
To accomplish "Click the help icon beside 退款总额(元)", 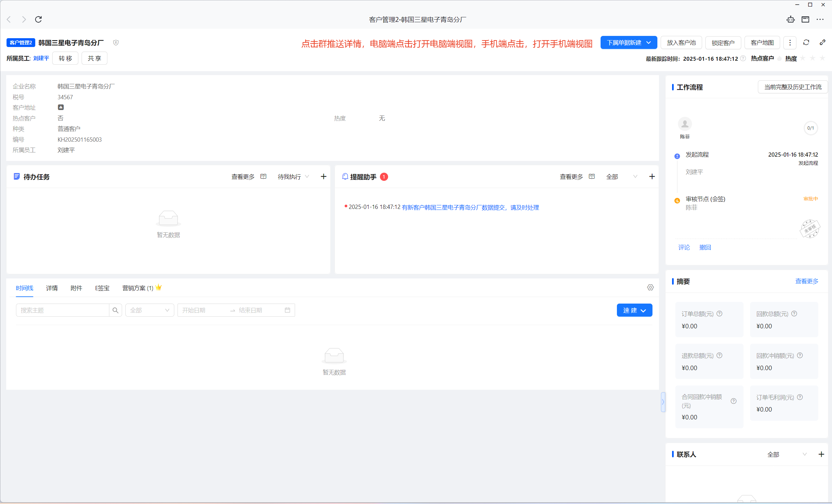I will [720, 355].
